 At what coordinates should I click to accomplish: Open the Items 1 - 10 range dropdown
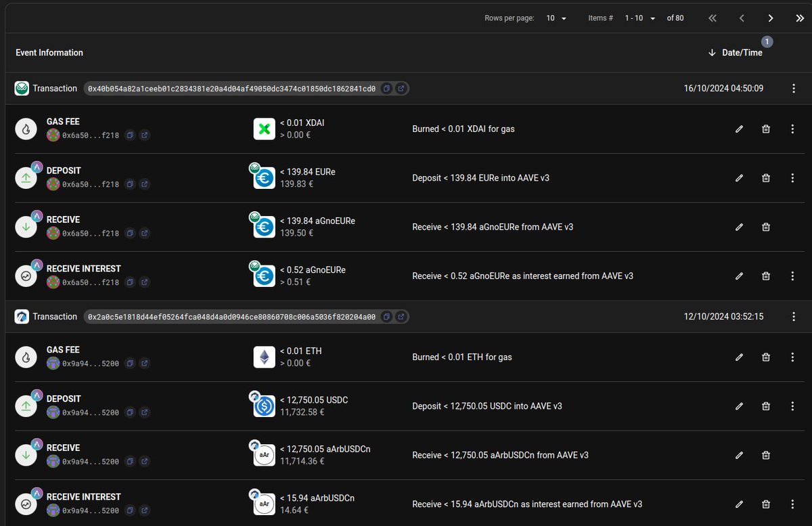click(640, 18)
